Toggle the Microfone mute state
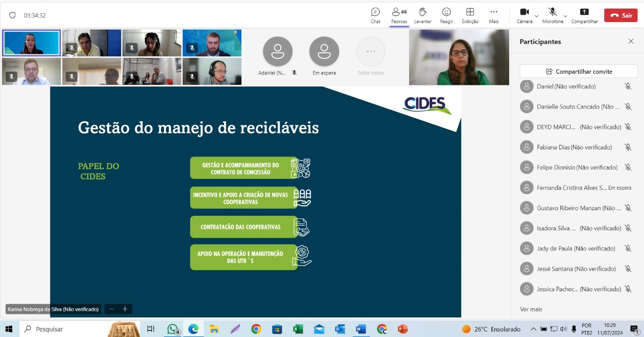 point(552,15)
